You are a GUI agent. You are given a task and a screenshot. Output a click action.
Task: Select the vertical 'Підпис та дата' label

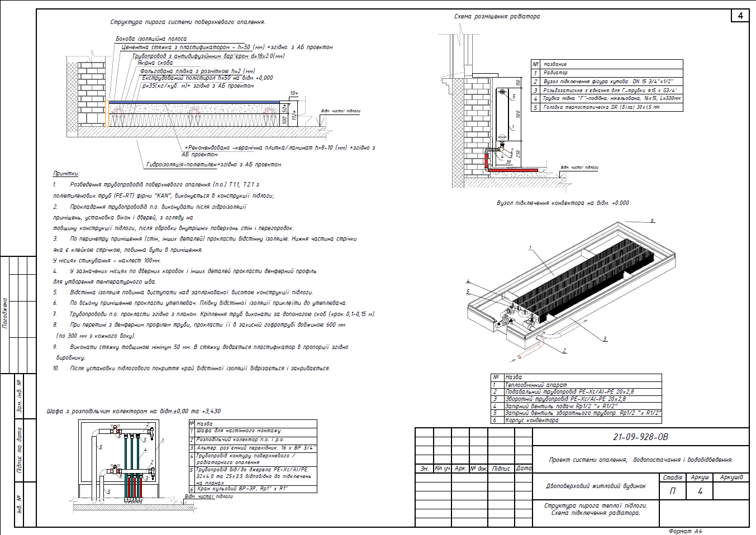[x=20, y=450]
